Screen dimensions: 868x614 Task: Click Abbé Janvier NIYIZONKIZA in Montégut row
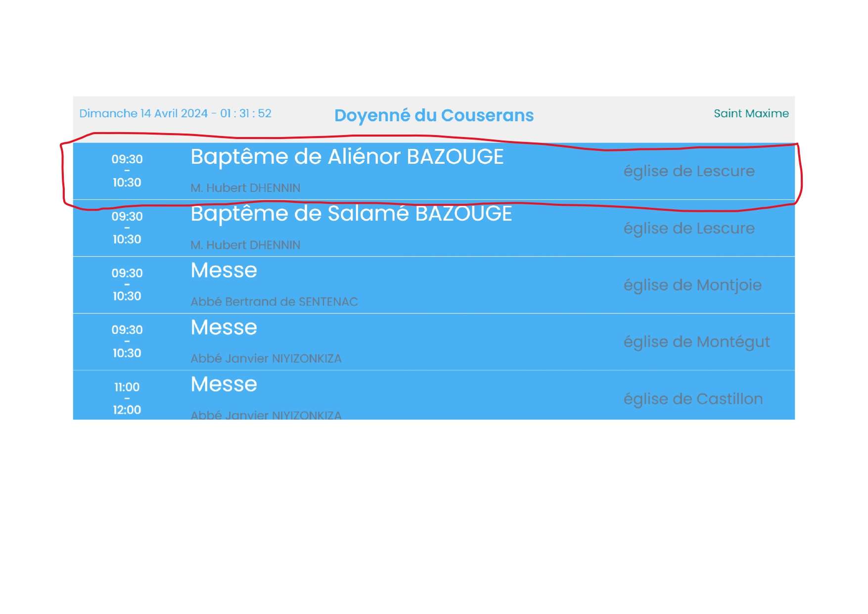266,359
